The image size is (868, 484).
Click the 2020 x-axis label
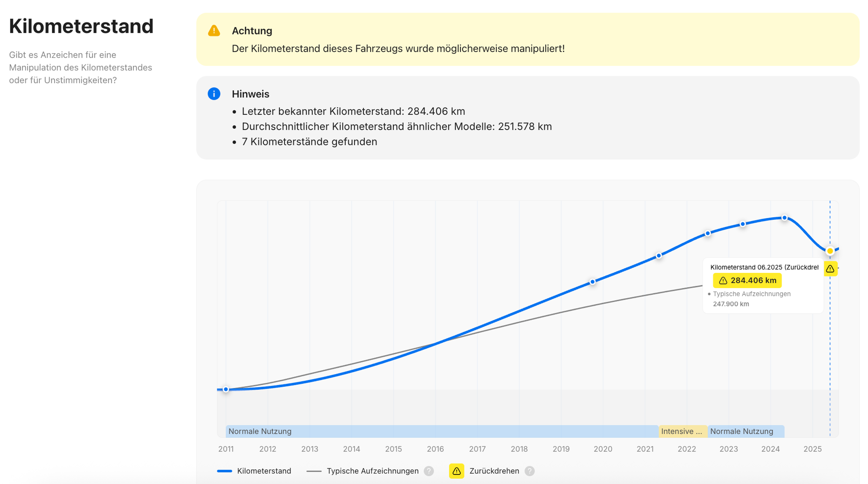(603, 449)
